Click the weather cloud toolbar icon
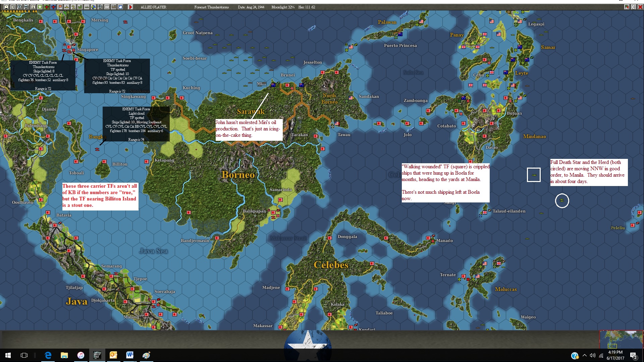 (x=120, y=7)
